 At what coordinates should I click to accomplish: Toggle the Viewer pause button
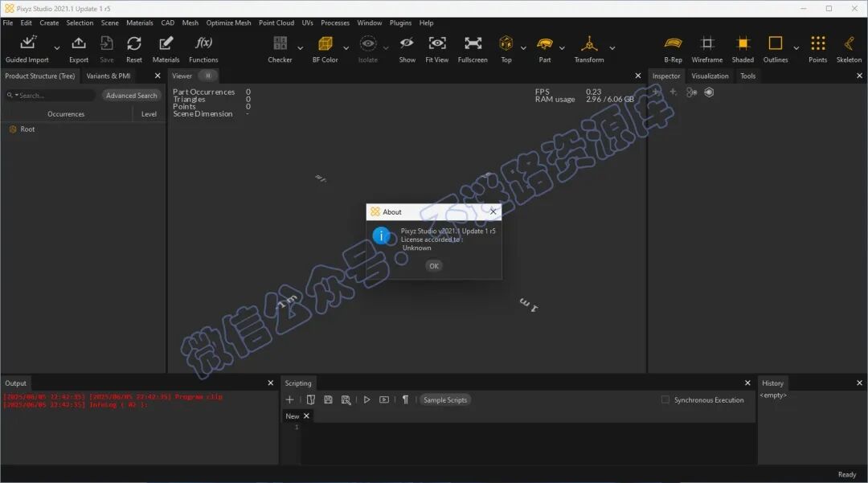tap(207, 76)
